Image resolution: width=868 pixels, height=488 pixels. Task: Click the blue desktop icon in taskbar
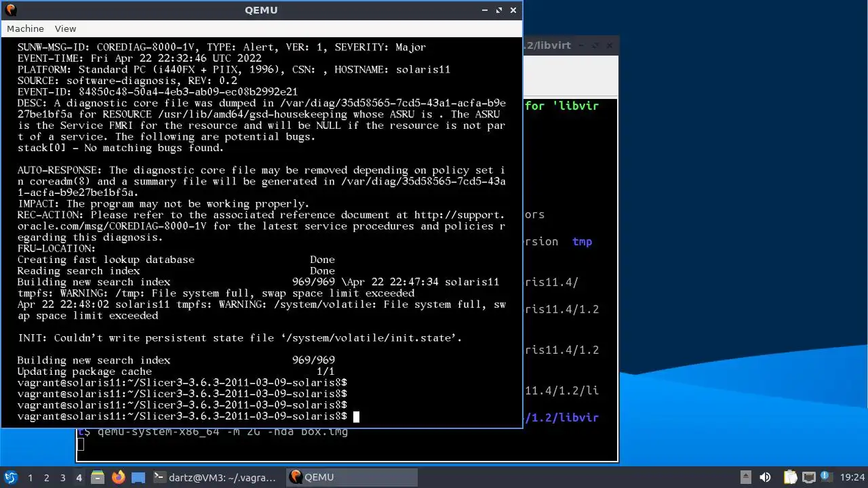coord(138,477)
